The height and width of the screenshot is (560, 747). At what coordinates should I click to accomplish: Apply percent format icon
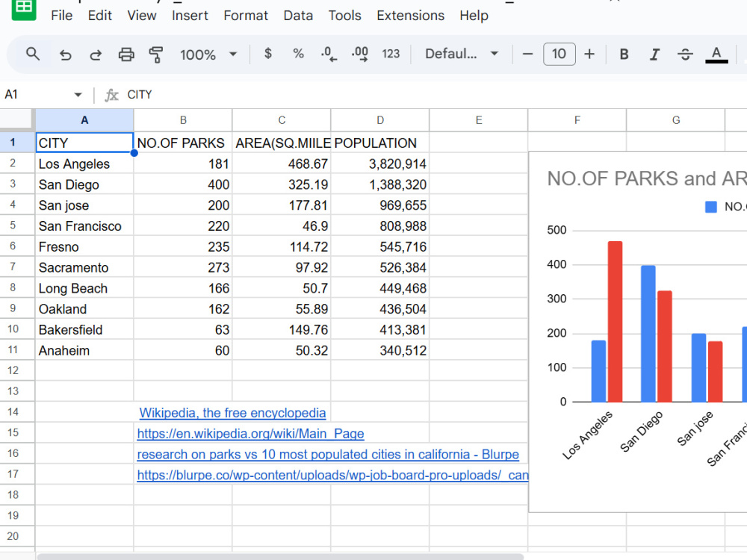point(298,54)
